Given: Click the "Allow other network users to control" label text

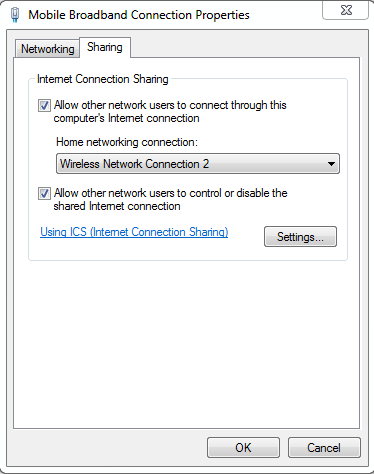Looking at the screenshot, I should [138, 193].
